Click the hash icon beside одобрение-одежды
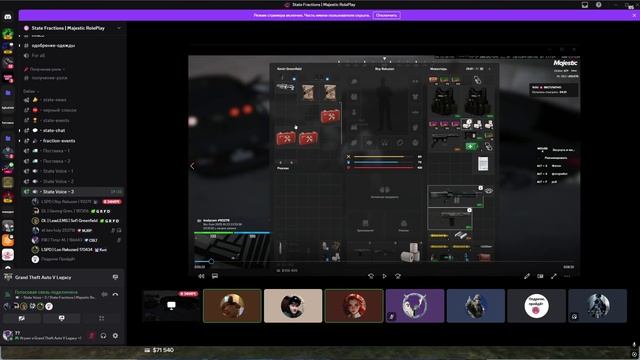Image resolution: width=640 pixels, height=360 pixels. 27,46
